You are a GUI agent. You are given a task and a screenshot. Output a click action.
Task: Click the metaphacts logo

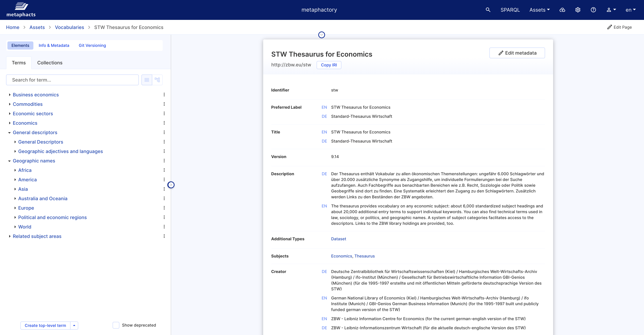pos(21,10)
